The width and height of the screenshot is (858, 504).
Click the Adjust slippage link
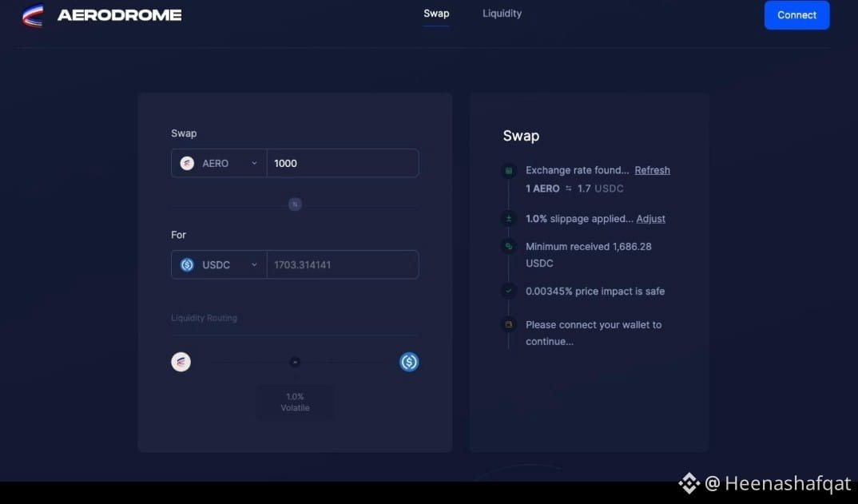tap(650, 219)
